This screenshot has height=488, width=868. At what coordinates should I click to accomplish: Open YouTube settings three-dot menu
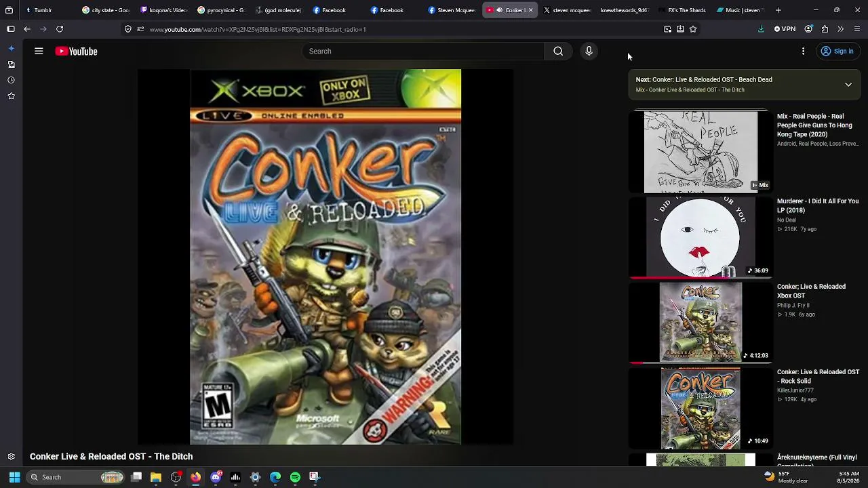[803, 52]
